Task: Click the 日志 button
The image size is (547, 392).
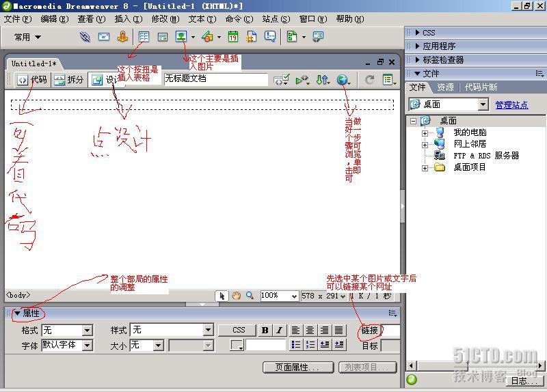Action: tap(524, 381)
